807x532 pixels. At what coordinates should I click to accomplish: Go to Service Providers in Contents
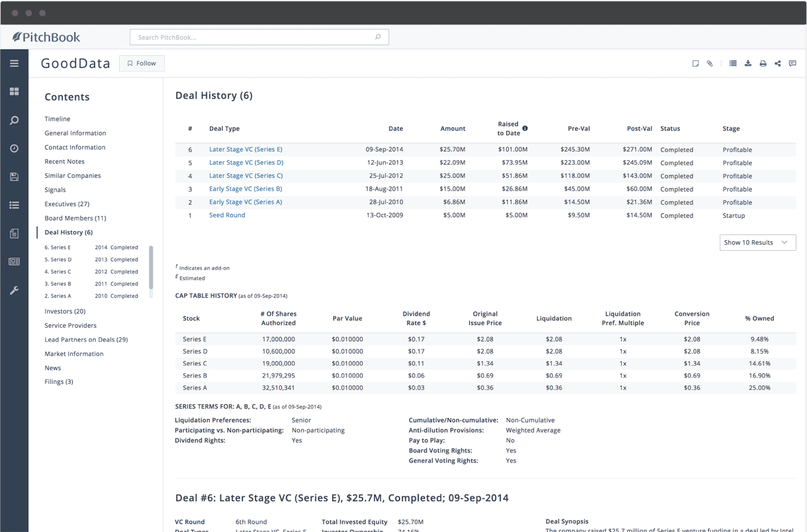click(x=70, y=326)
